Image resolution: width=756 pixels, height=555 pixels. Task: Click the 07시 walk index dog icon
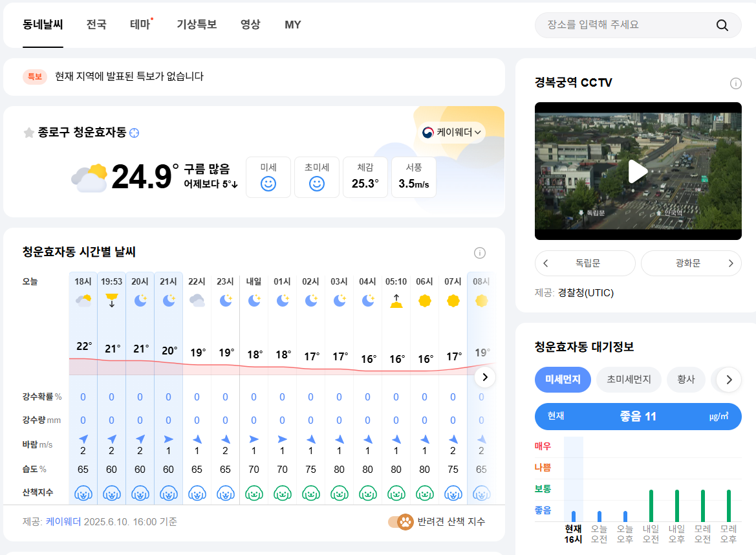453,494
